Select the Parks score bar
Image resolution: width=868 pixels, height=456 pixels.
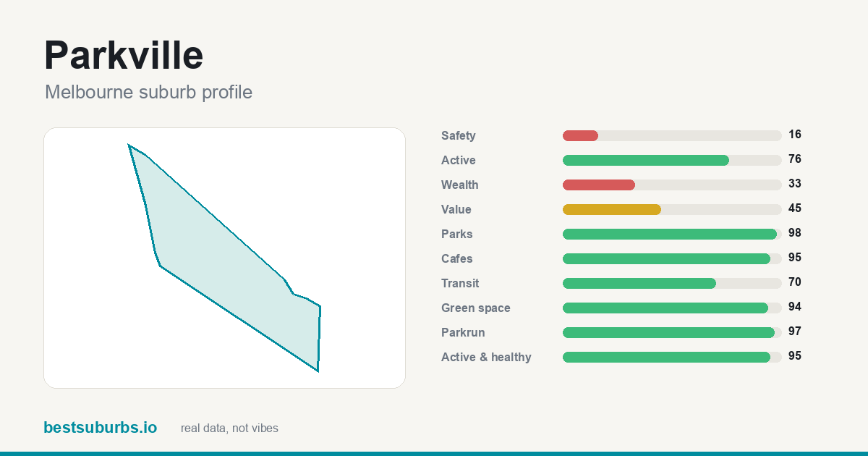pos(670,234)
